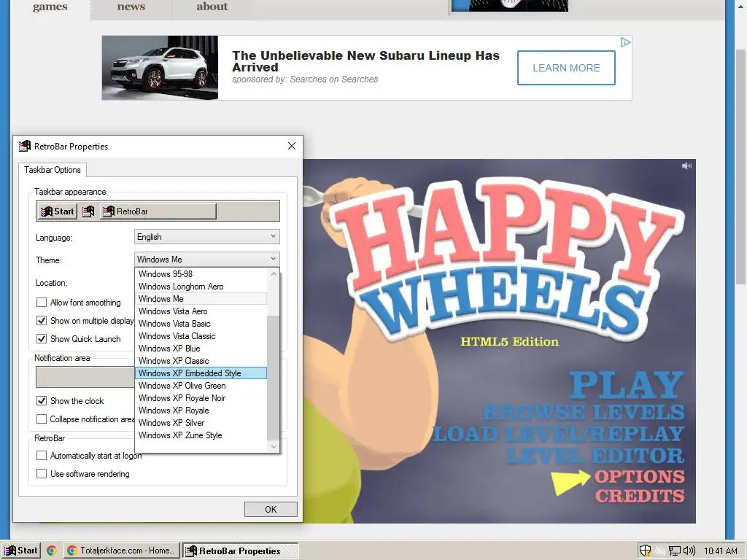Click the volume speaker tray icon

pyautogui.click(x=689, y=551)
